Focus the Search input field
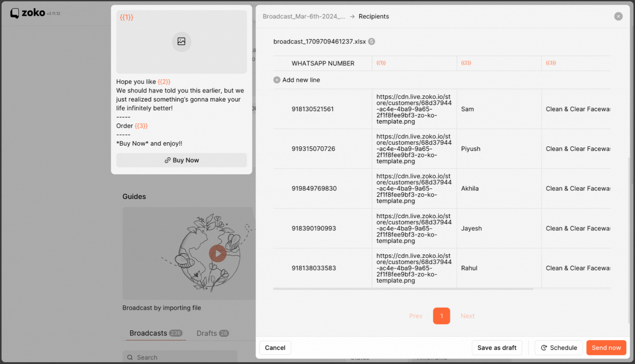 click(180, 357)
